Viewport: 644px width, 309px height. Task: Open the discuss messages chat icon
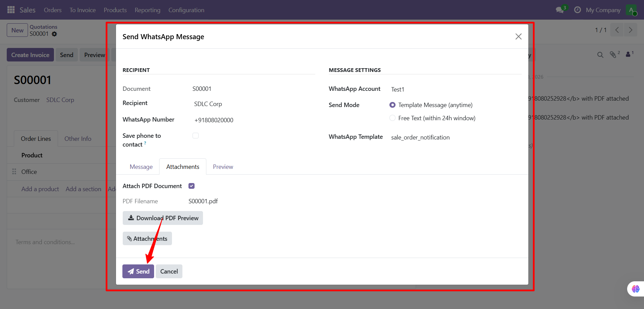click(560, 10)
